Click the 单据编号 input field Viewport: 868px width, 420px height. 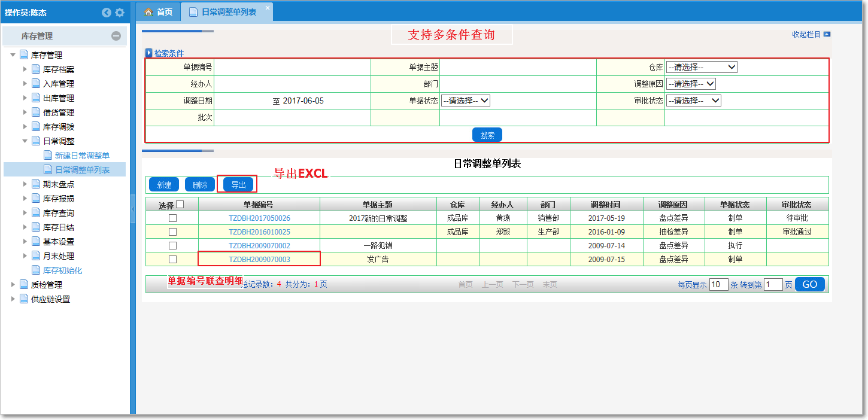[292, 67]
